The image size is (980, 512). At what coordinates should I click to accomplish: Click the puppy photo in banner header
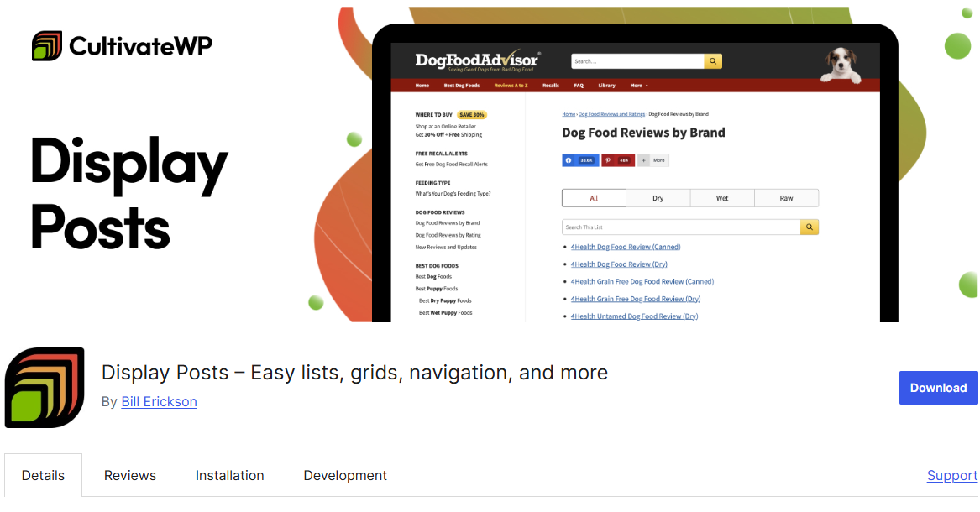point(841,65)
